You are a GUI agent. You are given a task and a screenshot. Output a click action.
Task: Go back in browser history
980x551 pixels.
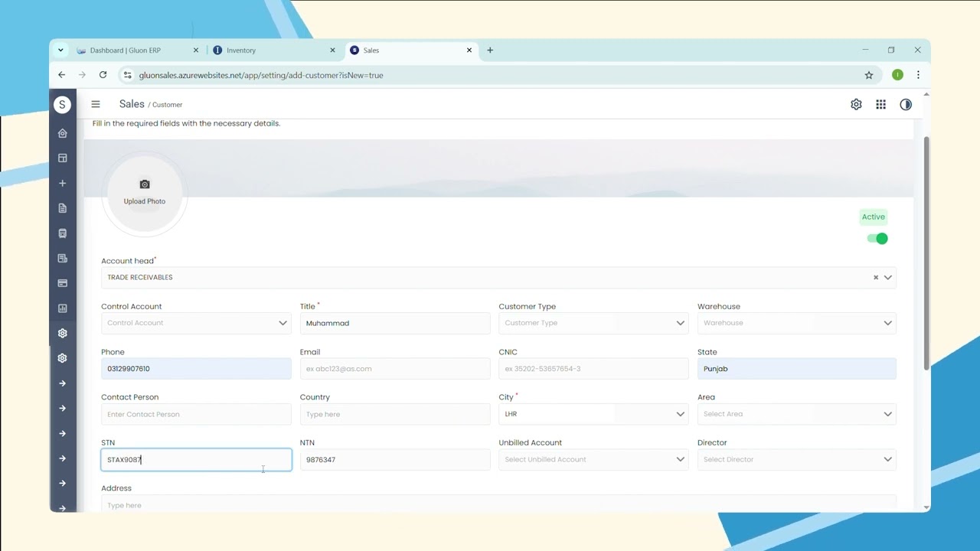pyautogui.click(x=62, y=75)
